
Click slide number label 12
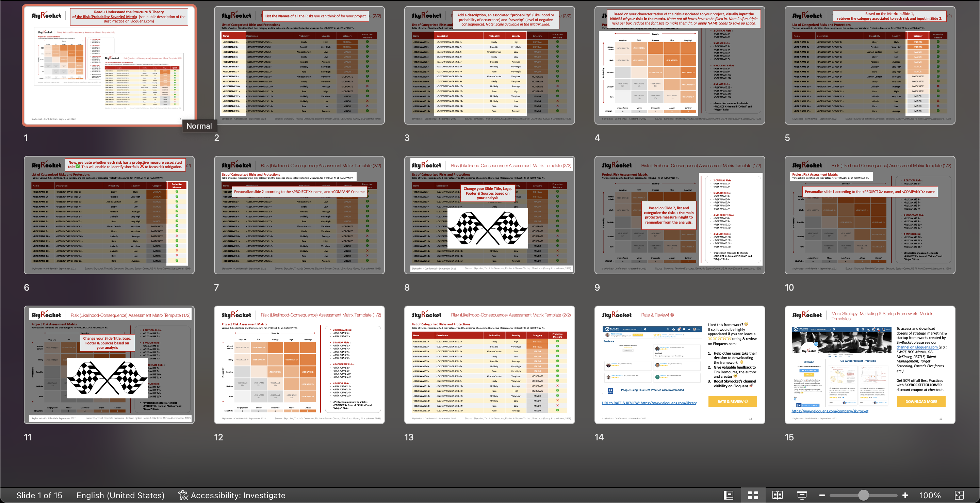(218, 437)
